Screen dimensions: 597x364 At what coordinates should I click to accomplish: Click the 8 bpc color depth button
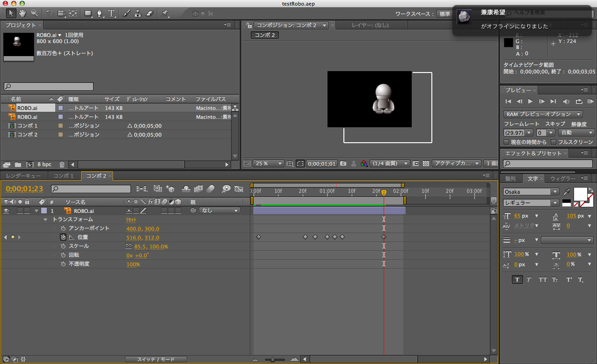(44, 165)
